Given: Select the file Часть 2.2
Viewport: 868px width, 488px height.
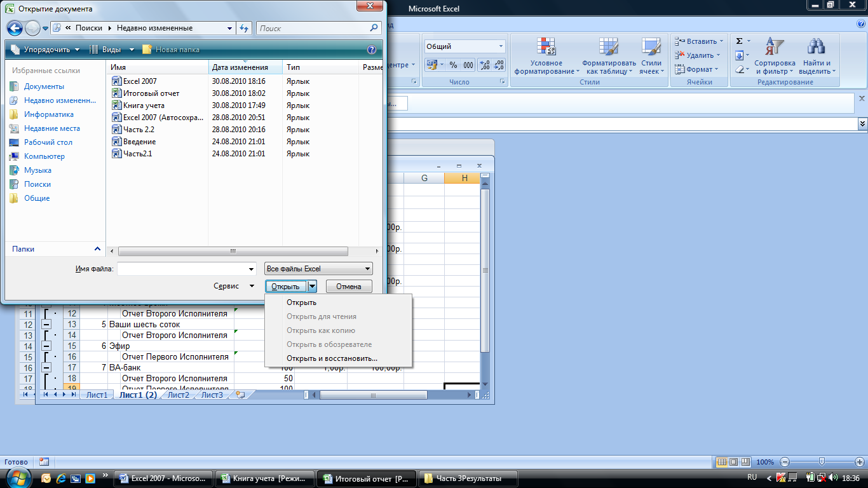Looking at the screenshot, I should pyautogui.click(x=139, y=130).
